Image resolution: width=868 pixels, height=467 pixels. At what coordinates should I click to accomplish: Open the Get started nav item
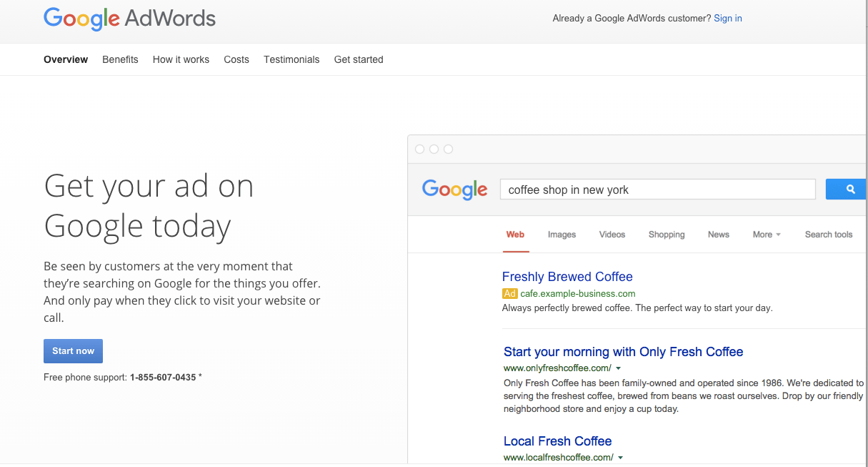point(359,59)
